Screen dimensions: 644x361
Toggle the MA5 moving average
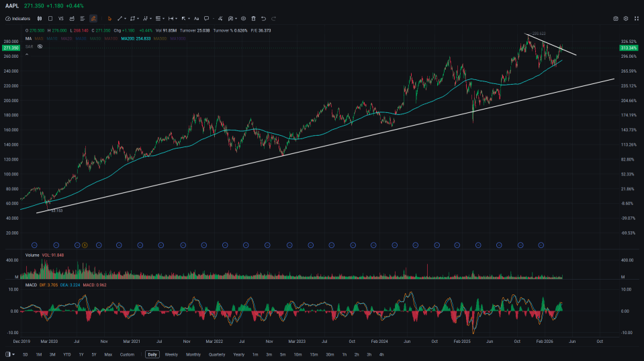click(38, 38)
